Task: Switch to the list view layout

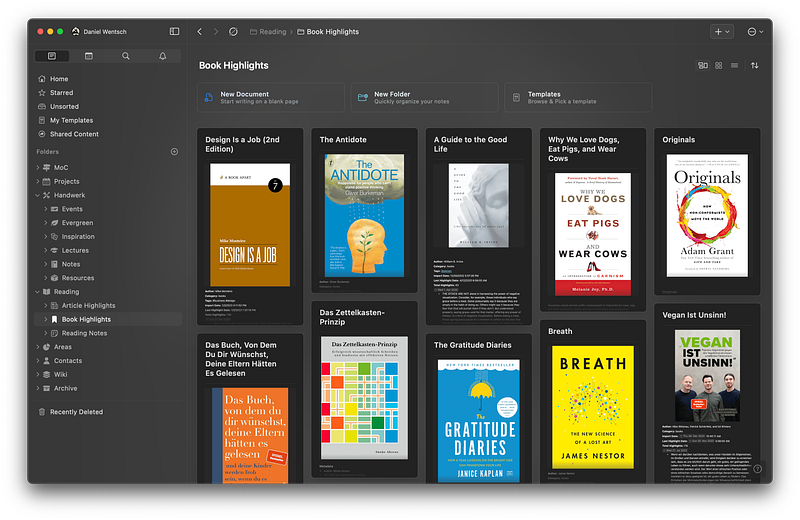Action: click(x=735, y=66)
